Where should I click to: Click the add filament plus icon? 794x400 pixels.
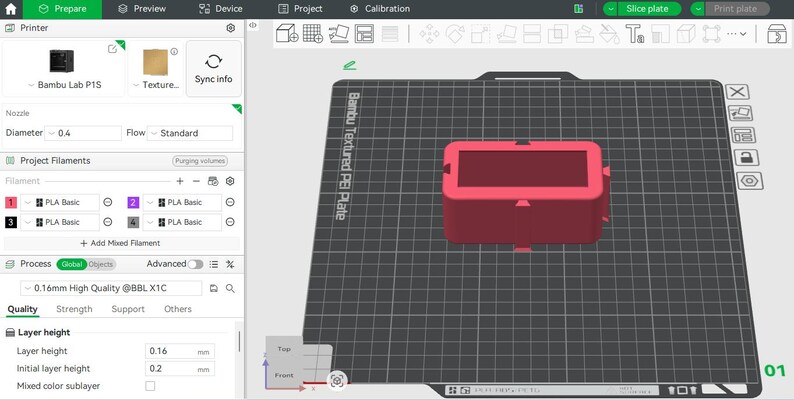180,181
